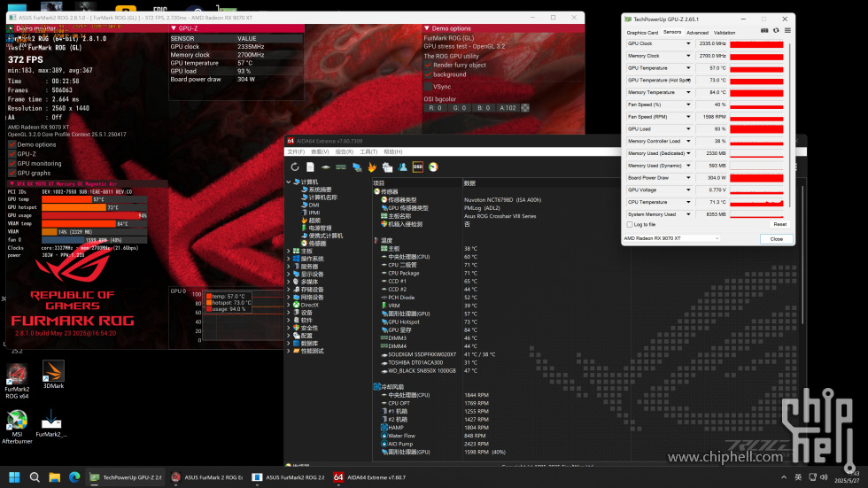Adjust OSI bgcolor A:102 alpha field
The height and width of the screenshot is (488, 868).
click(508, 108)
